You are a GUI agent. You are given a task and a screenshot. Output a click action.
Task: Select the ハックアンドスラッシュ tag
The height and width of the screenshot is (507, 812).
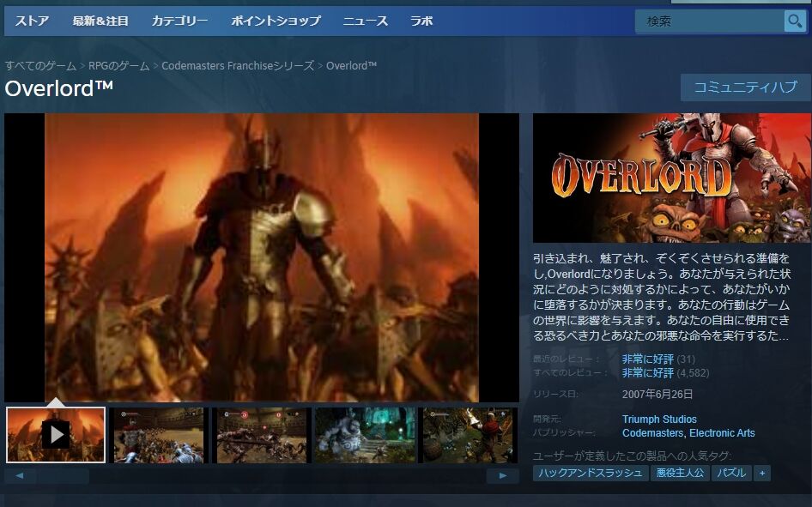[591, 473]
